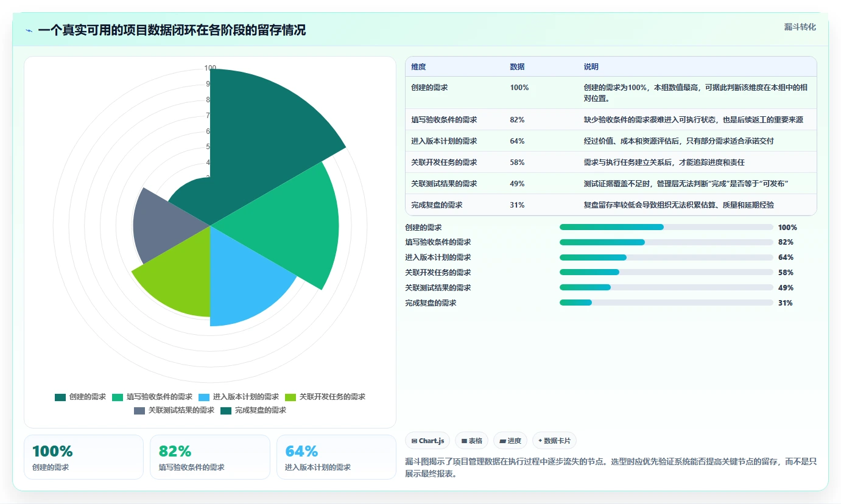
Task: Click the 进度 tag chip
Action: (x=510, y=441)
